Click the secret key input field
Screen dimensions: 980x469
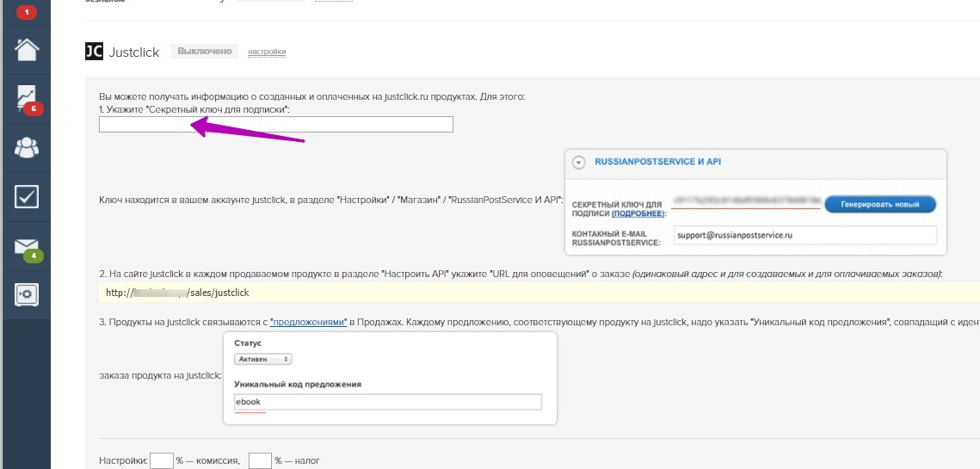click(275, 125)
